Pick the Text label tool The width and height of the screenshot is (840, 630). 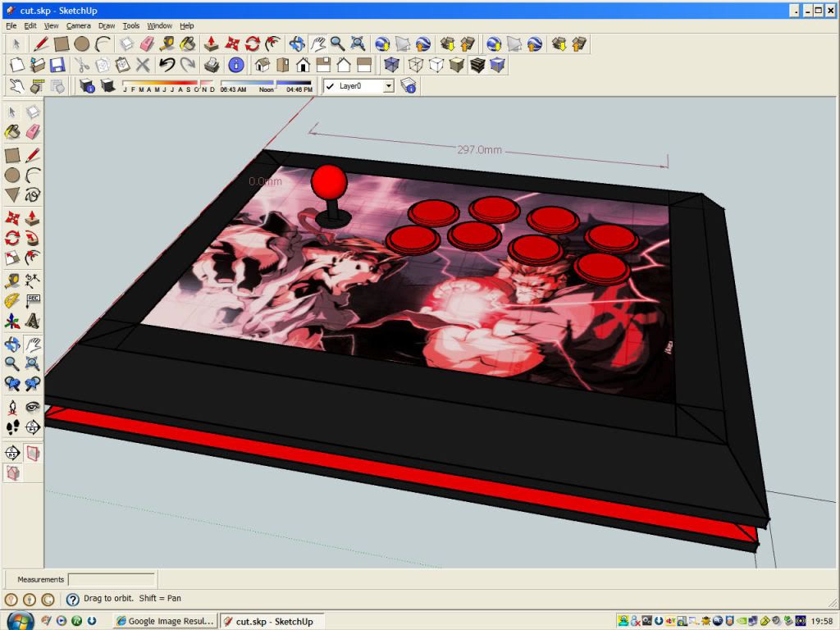(x=33, y=300)
